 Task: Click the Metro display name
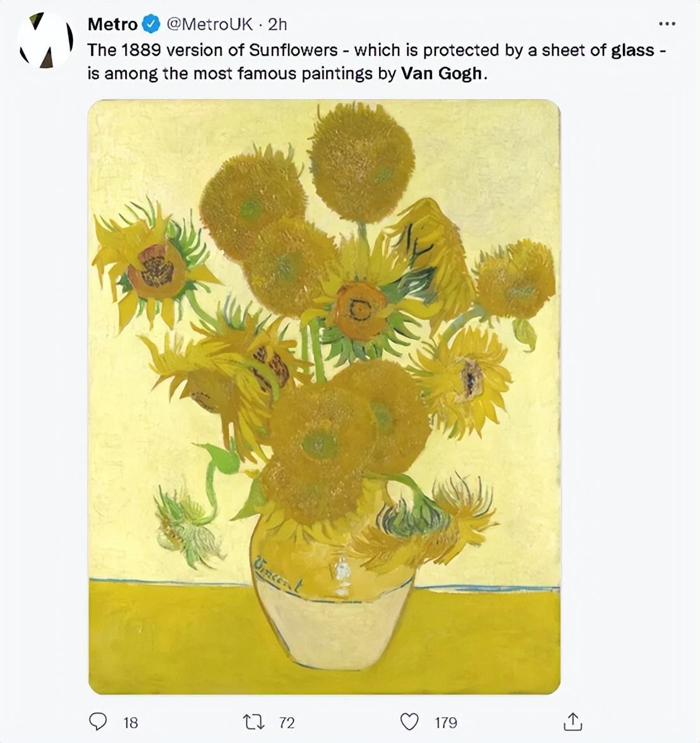click(113, 24)
